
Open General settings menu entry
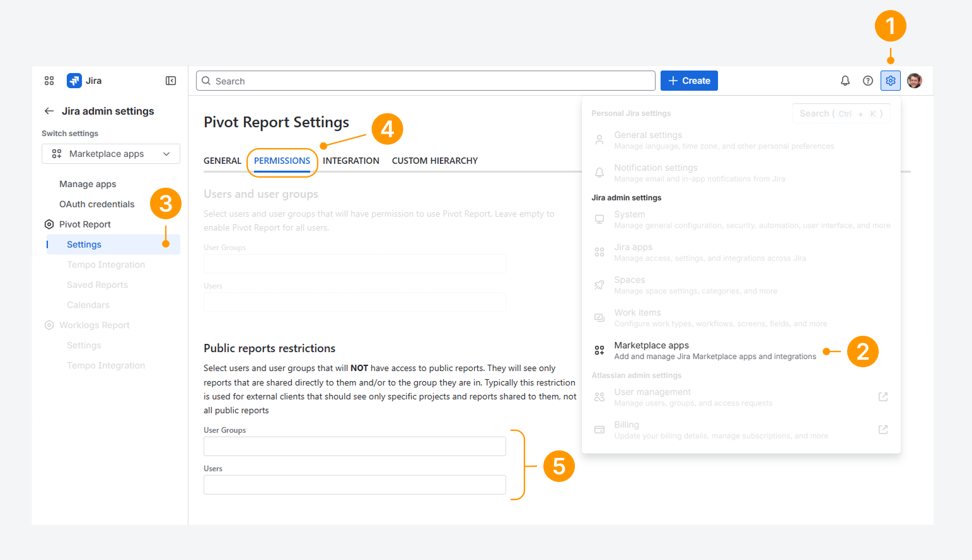(x=741, y=140)
